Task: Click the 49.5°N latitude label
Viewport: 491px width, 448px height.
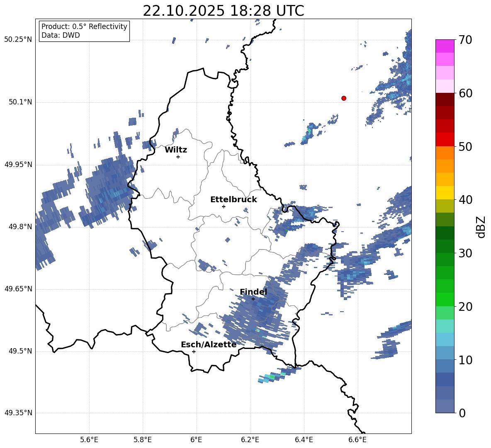Action: (x=20, y=351)
